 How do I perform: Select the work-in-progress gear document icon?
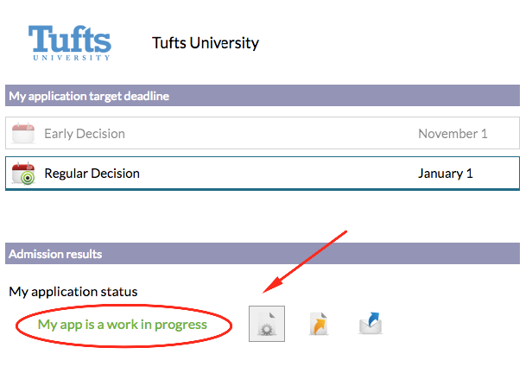click(267, 324)
